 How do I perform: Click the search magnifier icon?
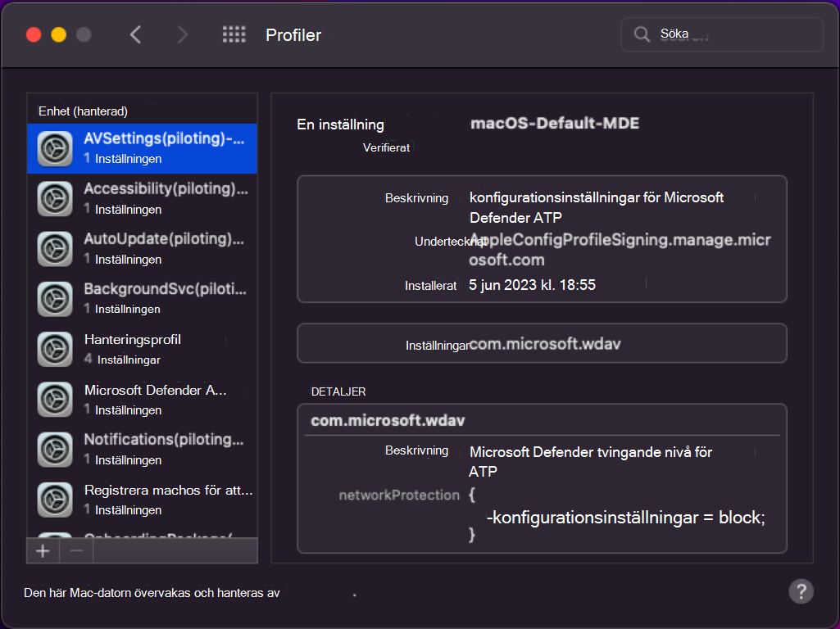point(642,34)
